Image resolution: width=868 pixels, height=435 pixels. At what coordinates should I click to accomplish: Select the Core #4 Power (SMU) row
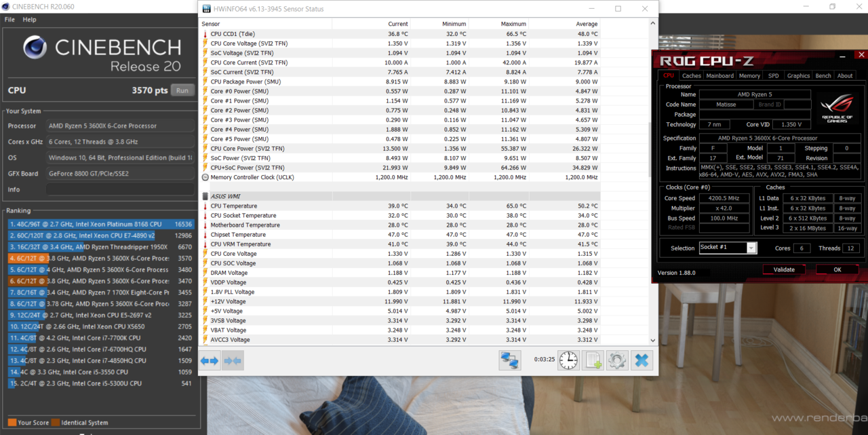pos(400,130)
